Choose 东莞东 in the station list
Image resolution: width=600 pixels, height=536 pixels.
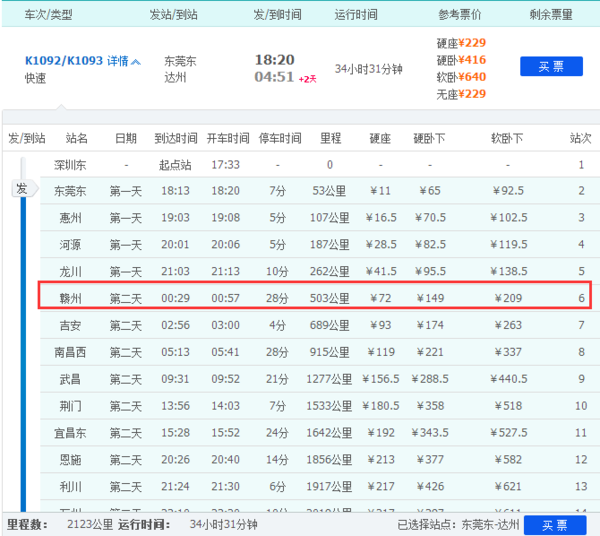point(70,191)
